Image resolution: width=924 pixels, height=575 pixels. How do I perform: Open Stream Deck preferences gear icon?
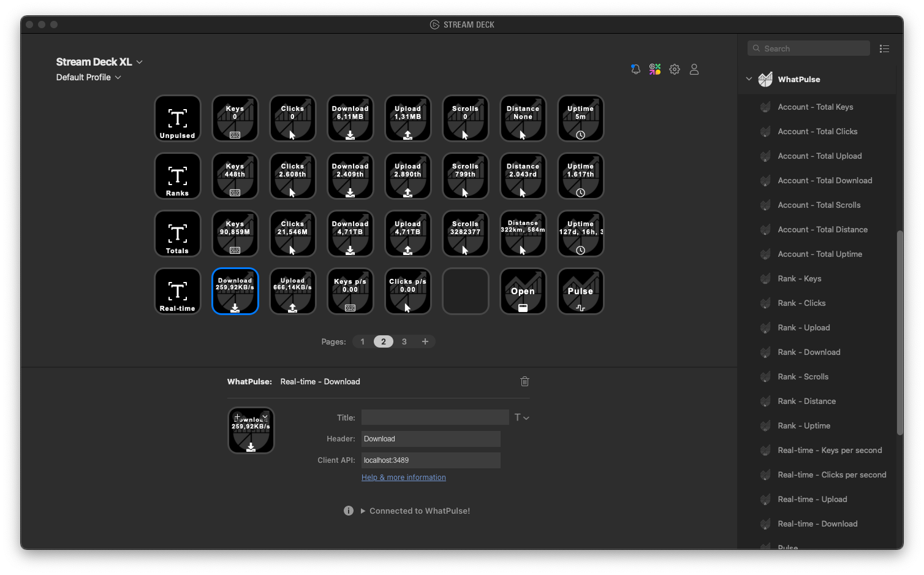(675, 69)
